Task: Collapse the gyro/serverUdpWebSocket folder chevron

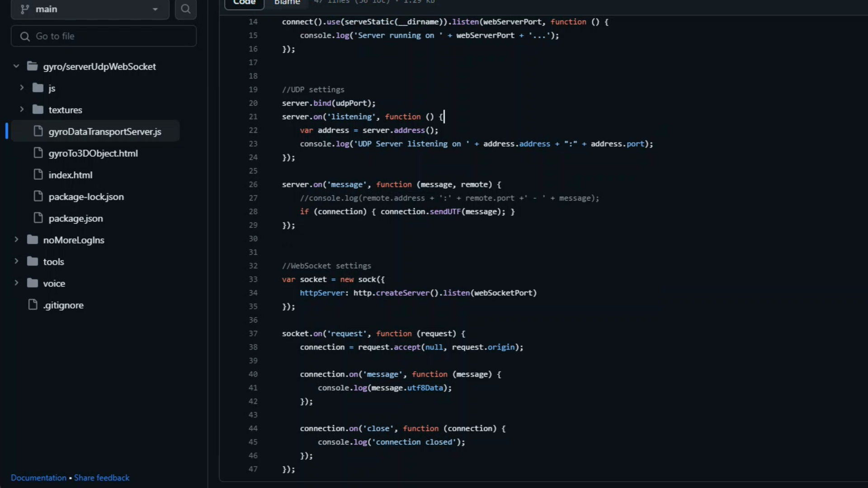Action: pyautogui.click(x=16, y=66)
